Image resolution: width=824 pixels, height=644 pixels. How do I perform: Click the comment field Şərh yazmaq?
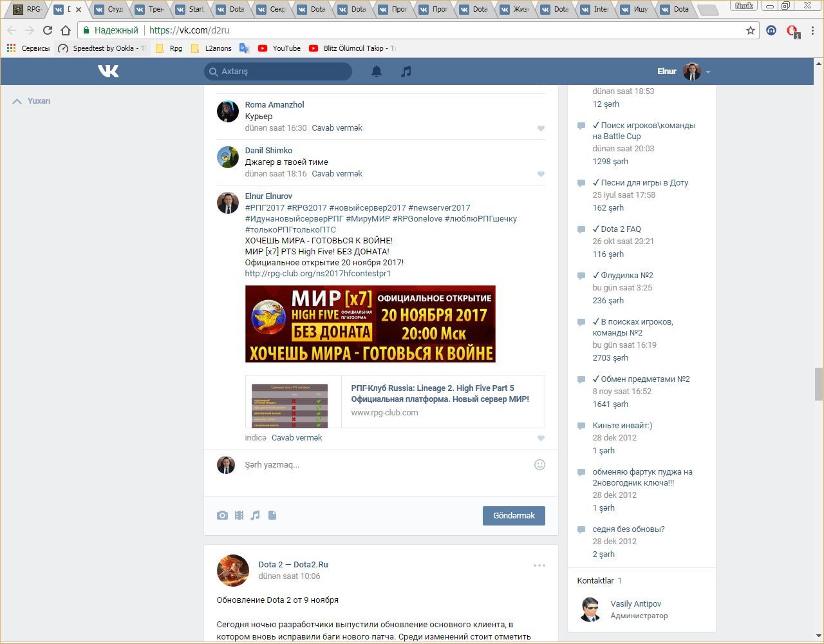384,465
